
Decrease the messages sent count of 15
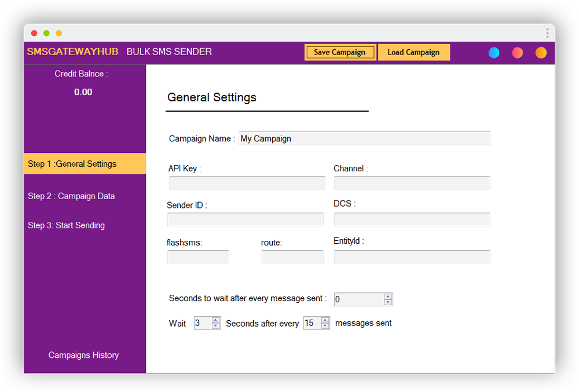click(325, 326)
